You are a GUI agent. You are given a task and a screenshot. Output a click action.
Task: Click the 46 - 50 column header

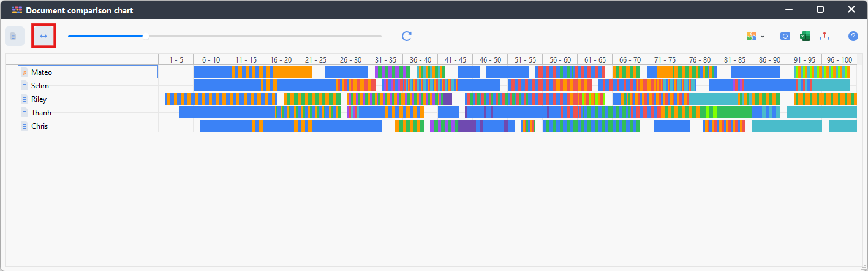pos(490,59)
